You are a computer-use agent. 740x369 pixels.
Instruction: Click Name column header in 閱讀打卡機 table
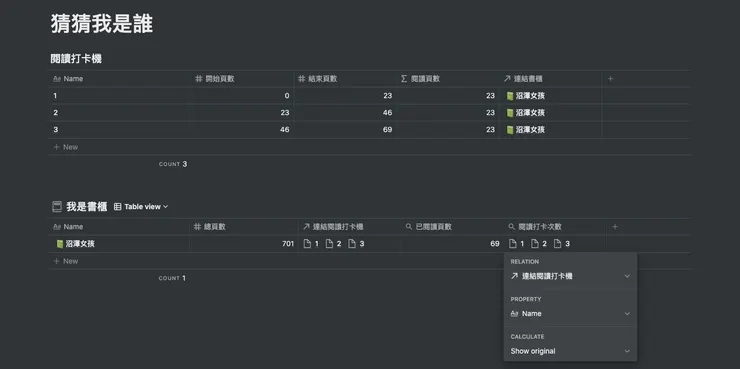click(x=119, y=79)
